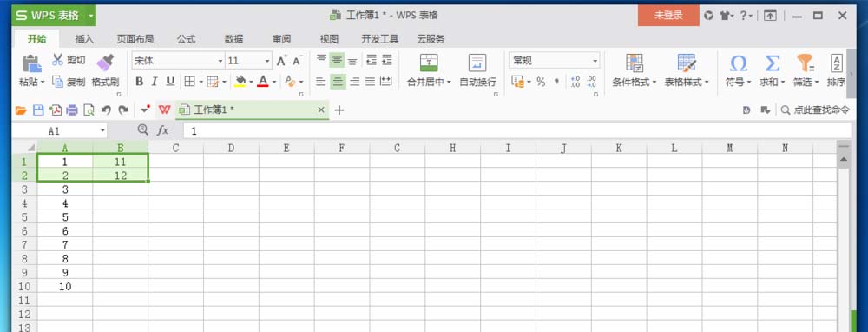
Task: Switch to the 视图 ribbon tab
Action: click(329, 39)
